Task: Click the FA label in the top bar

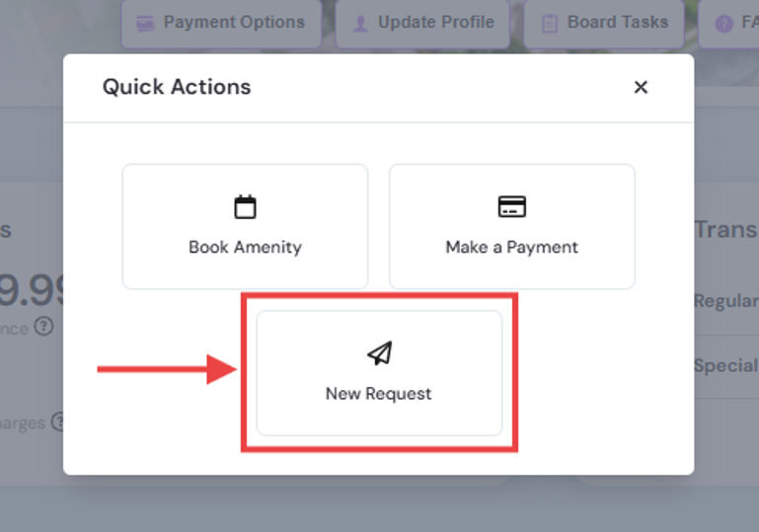Action: coord(750,23)
